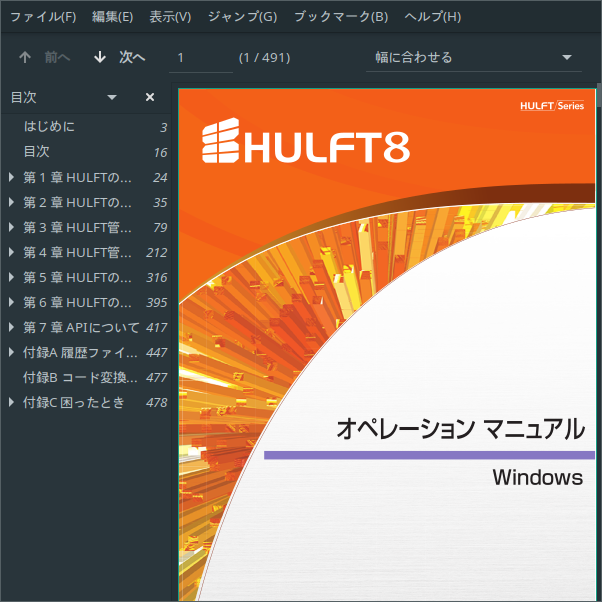Expand the 第 1 章 outline entry
The image size is (602, 602).
point(12,177)
